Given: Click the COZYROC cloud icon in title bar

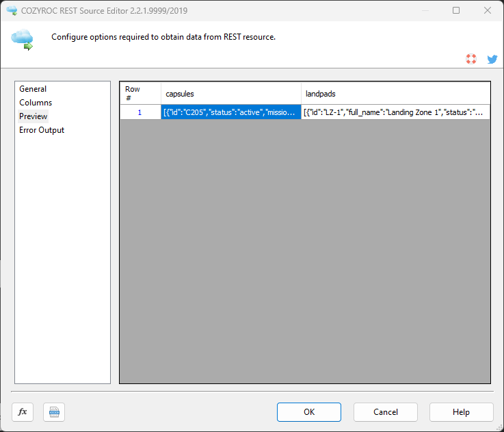Looking at the screenshot, I should tap(12, 10).
